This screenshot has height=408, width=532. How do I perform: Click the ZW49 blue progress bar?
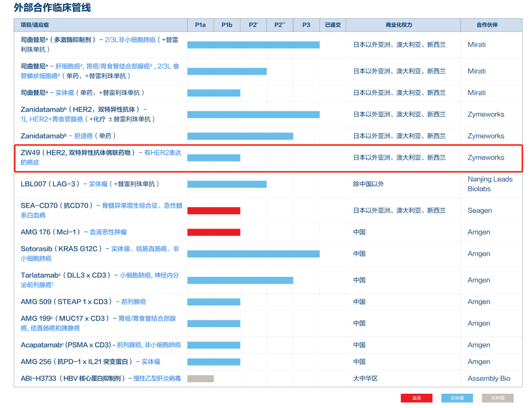pyautogui.click(x=214, y=158)
